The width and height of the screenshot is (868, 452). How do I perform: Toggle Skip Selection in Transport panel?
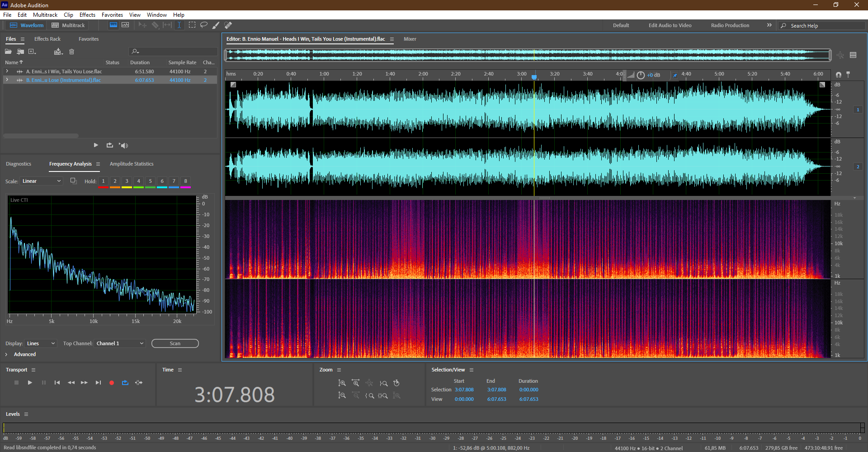tap(139, 383)
